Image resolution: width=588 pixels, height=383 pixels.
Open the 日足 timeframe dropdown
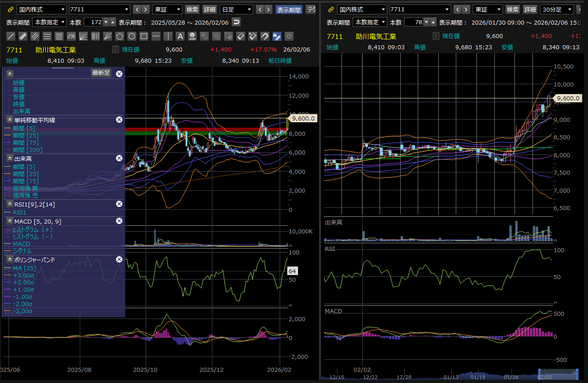tap(236, 9)
